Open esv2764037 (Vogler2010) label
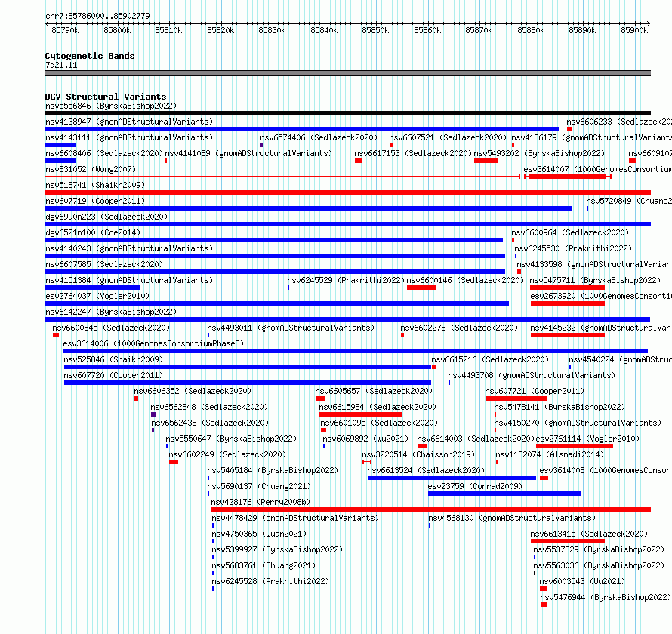 pos(97,296)
